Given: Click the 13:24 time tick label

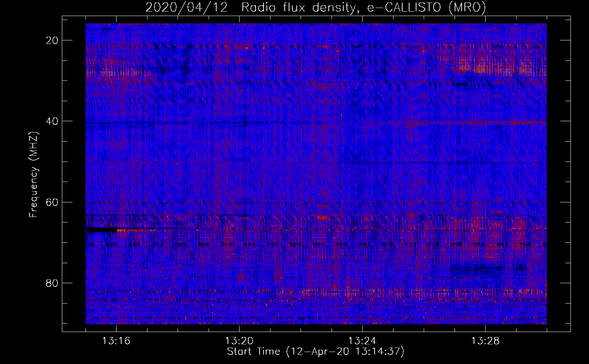Looking at the screenshot, I should (x=363, y=341).
